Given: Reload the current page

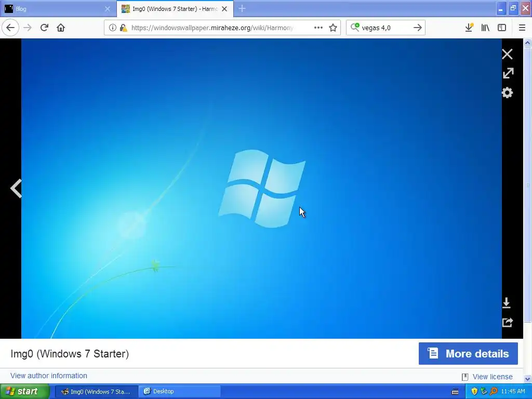Looking at the screenshot, I should click(44, 28).
